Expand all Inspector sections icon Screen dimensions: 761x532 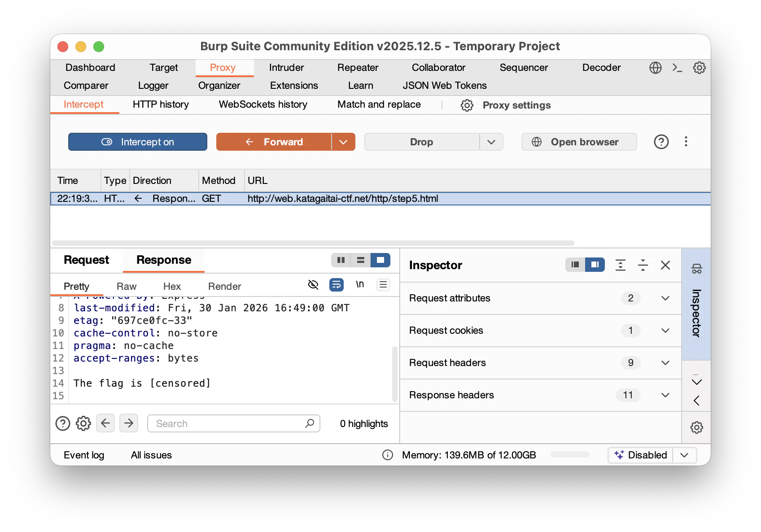pyautogui.click(x=620, y=265)
